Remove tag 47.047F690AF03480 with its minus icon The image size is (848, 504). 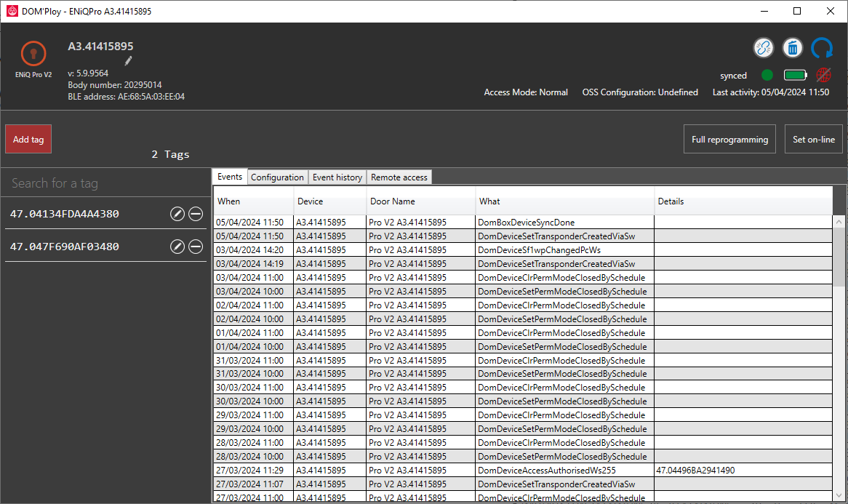coord(196,247)
